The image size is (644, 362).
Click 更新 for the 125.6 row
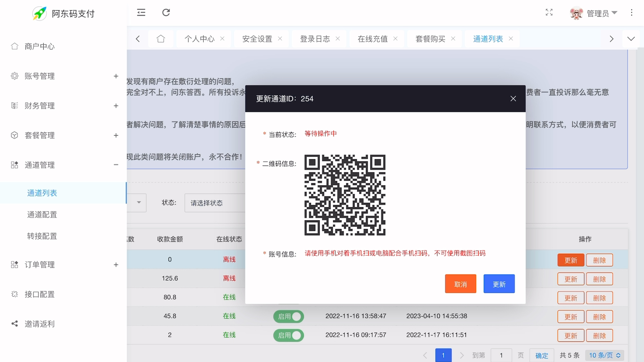click(571, 279)
